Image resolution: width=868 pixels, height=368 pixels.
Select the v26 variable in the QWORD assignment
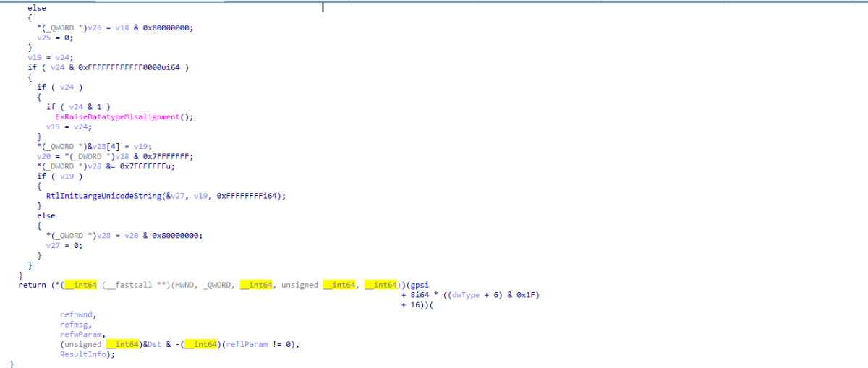point(94,27)
